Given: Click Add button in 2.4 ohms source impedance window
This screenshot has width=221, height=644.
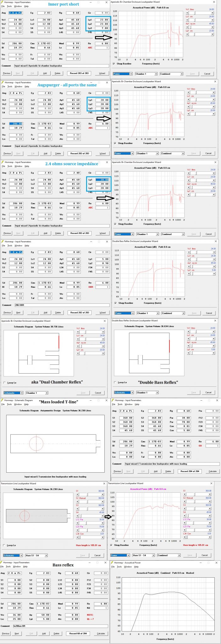Looking at the screenshot, I should point(45,233).
